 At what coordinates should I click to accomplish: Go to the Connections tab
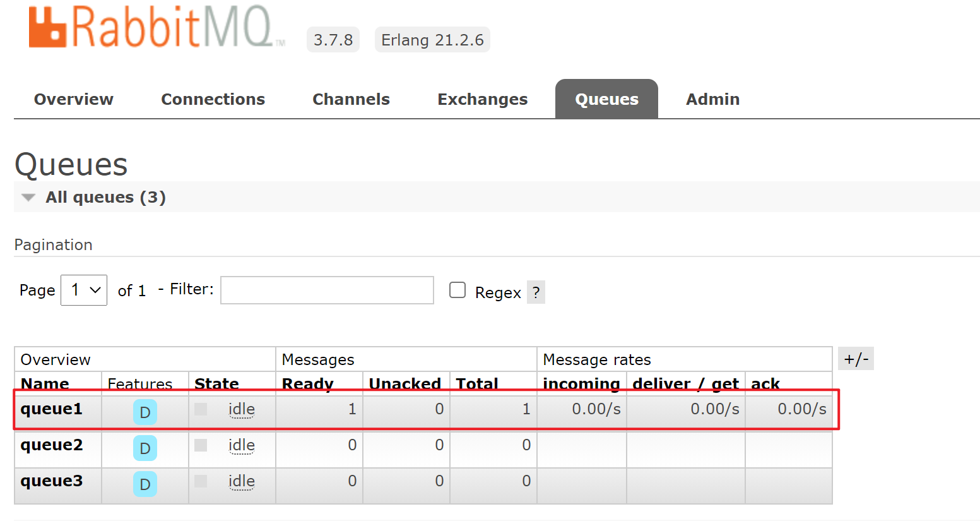(213, 100)
